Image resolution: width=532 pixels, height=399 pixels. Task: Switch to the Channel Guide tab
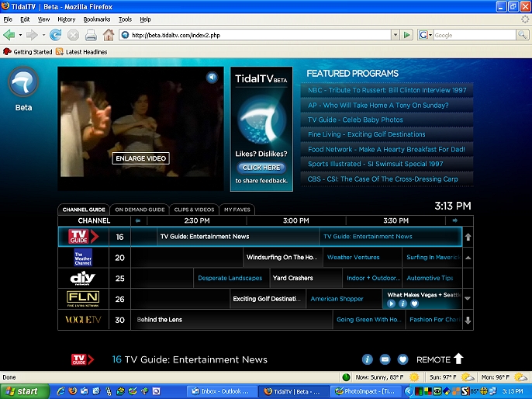click(84, 210)
